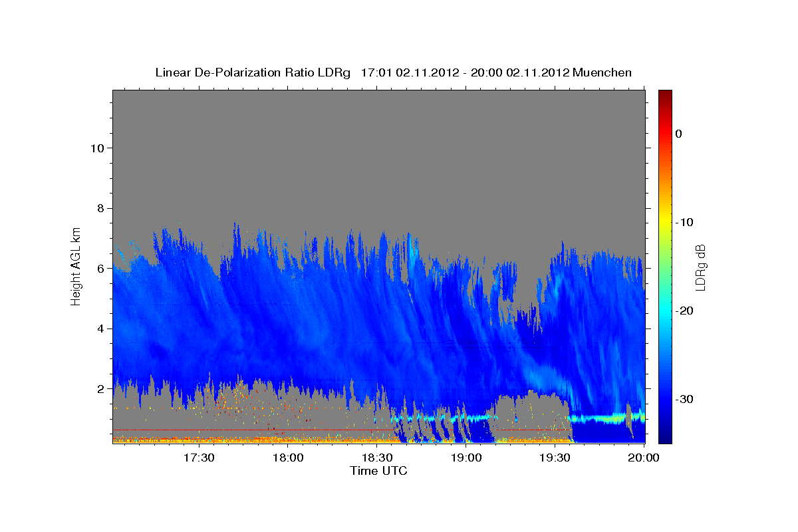Click the height axis label 10

[96, 148]
